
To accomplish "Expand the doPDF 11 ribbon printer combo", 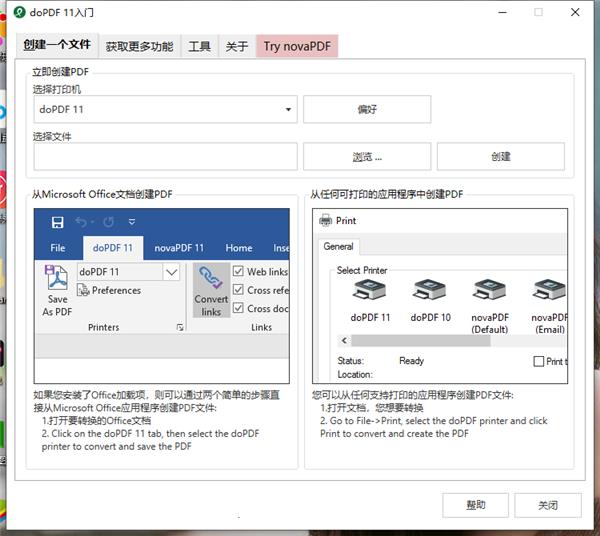I will 171,272.
